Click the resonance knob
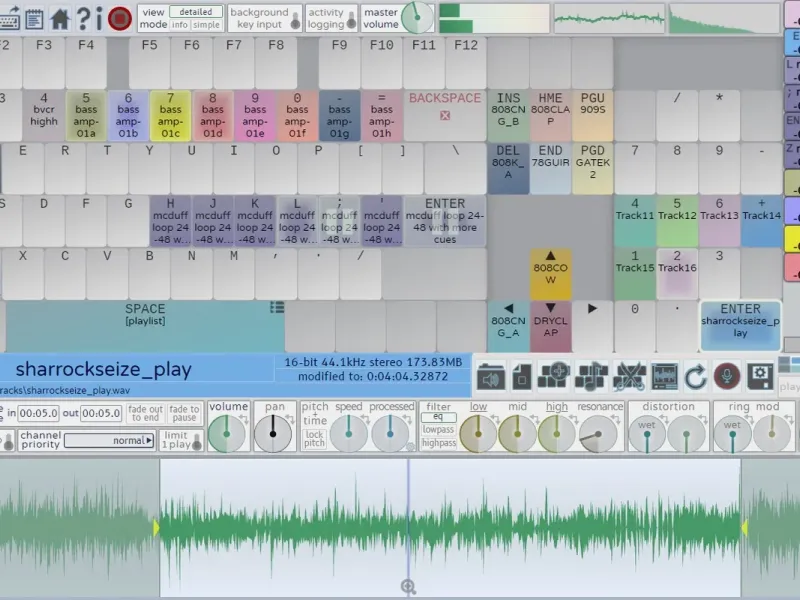The height and width of the screenshot is (600, 800). coord(598,435)
